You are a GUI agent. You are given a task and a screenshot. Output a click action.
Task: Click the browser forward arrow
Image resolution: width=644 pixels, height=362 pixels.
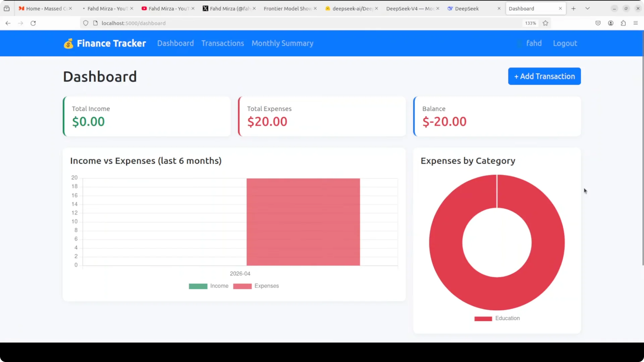pyautogui.click(x=20, y=23)
